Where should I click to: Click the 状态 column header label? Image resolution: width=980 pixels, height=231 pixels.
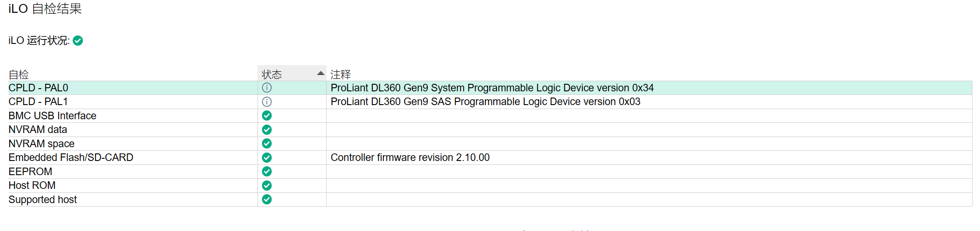tap(272, 74)
